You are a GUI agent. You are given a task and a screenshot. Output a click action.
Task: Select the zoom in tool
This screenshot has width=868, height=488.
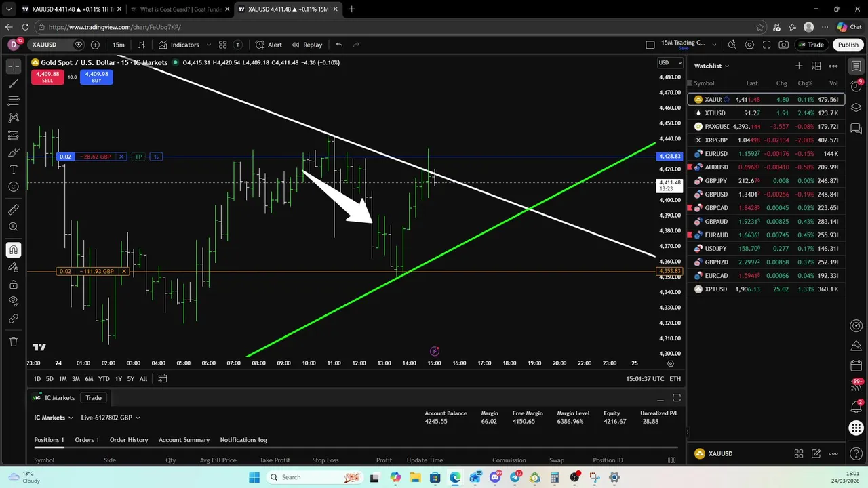point(14,227)
